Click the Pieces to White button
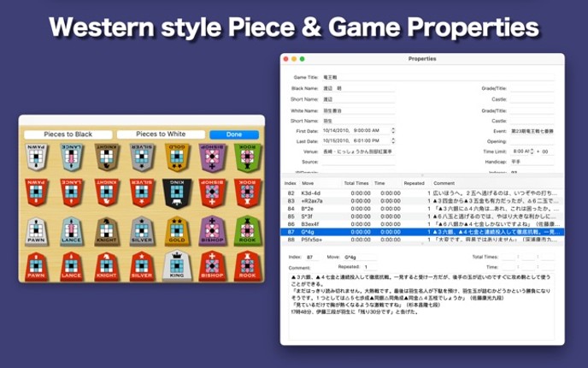 tap(161, 134)
